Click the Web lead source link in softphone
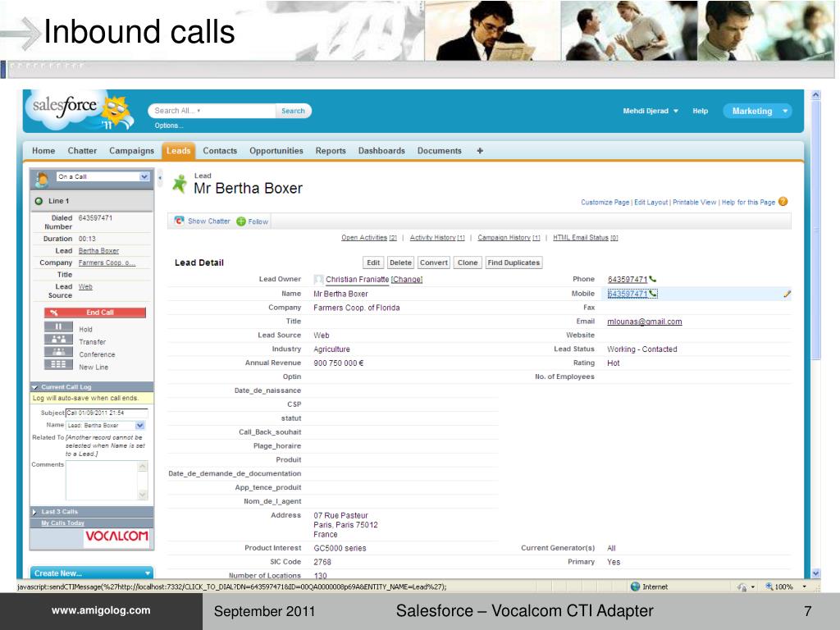The height and width of the screenshot is (630, 840). point(85,286)
